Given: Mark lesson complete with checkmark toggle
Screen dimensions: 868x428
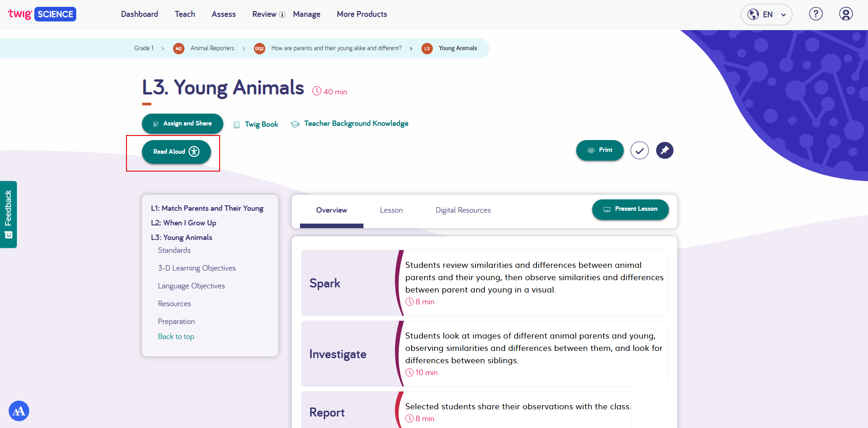Looking at the screenshot, I should (639, 150).
